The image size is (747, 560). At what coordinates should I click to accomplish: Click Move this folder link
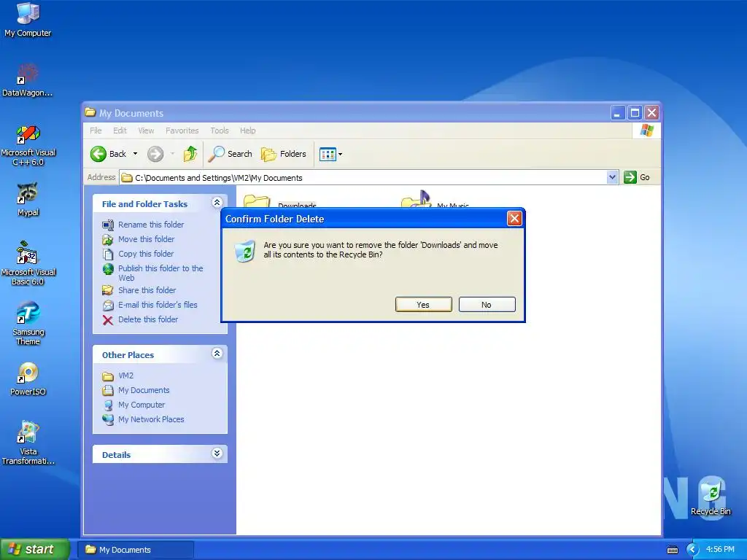click(146, 239)
